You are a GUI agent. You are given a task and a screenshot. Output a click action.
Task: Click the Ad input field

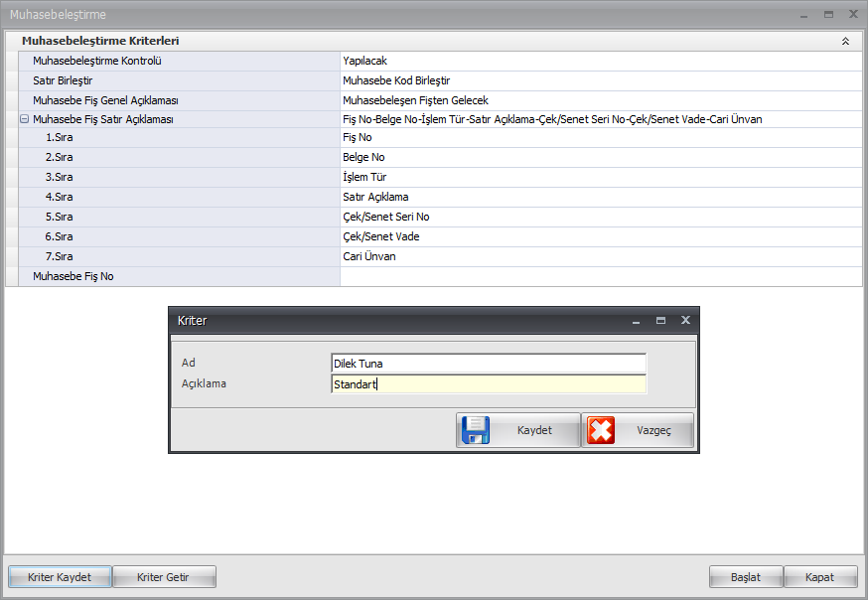(488, 364)
